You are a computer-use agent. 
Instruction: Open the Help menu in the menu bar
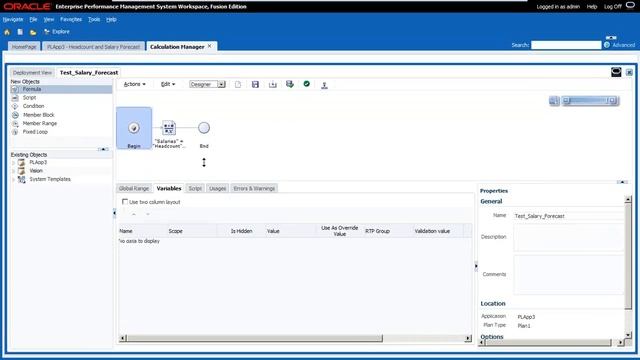point(111,19)
